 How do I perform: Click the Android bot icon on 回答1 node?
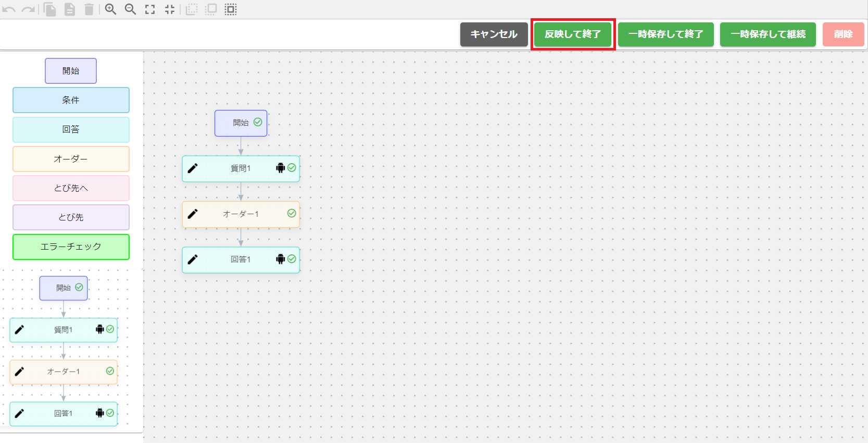pos(281,259)
